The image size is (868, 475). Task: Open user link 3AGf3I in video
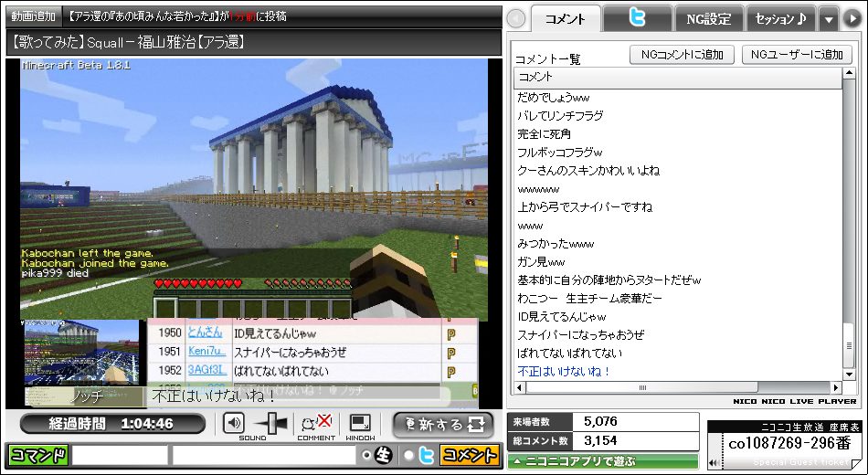tap(207, 370)
